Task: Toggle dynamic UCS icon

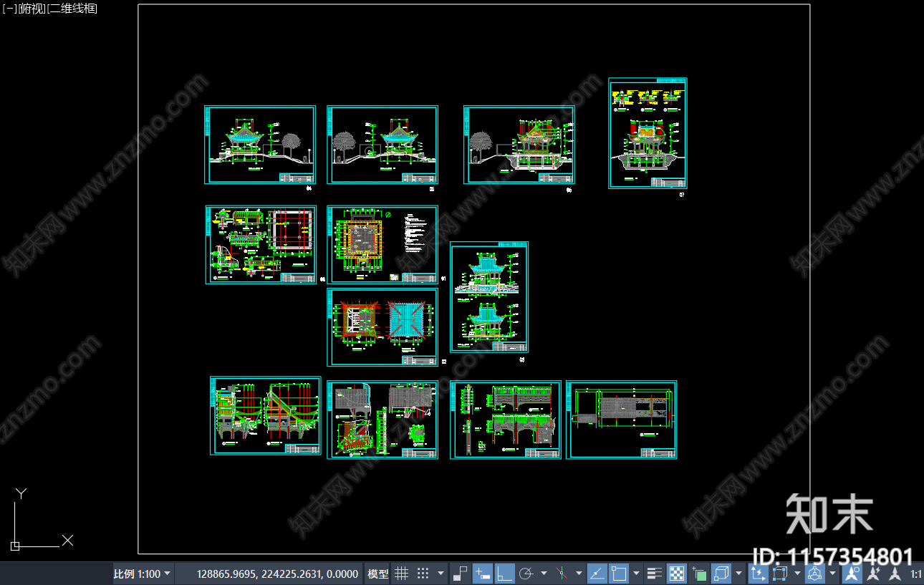Action: [758, 574]
